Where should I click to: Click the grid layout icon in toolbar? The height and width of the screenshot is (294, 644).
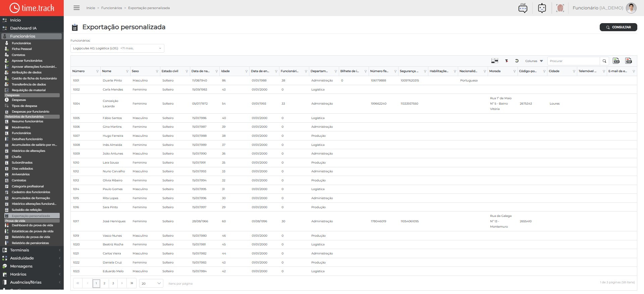(x=494, y=61)
